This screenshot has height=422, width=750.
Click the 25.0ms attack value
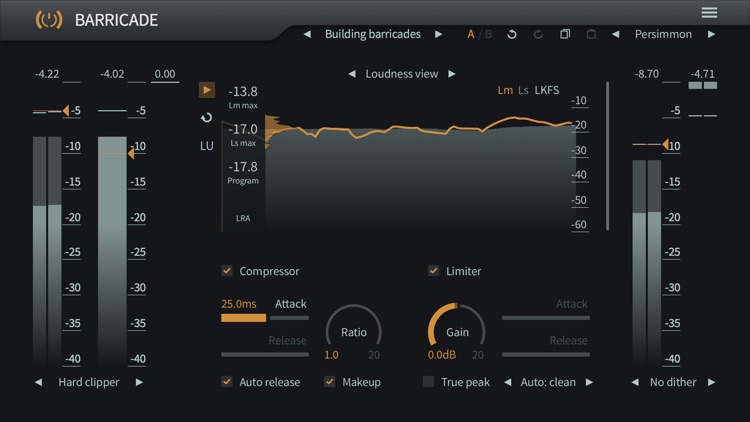pos(239,304)
